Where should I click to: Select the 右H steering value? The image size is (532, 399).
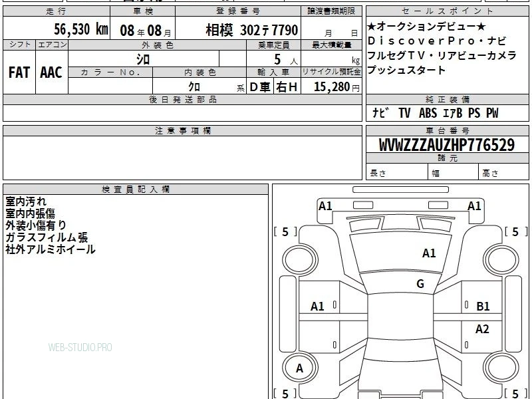point(287,87)
